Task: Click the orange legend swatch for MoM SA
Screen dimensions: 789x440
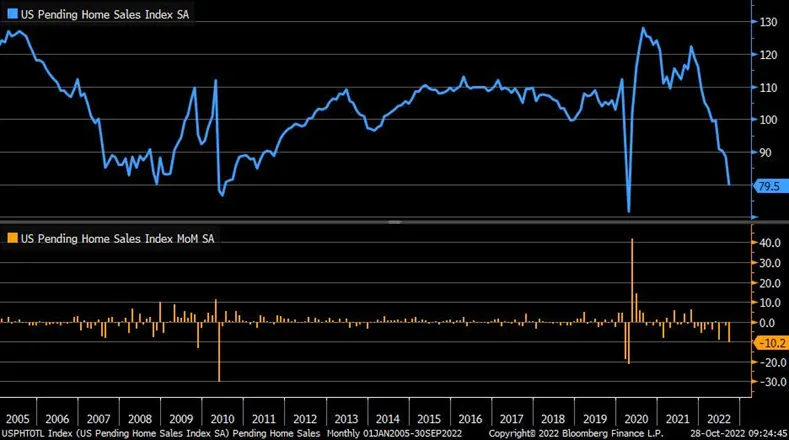Action: [12, 238]
